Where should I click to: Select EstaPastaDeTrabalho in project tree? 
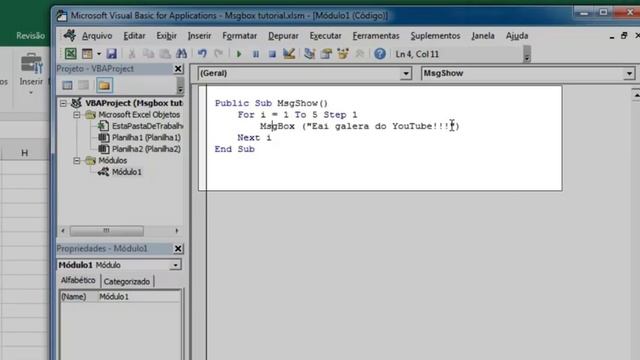pos(147,126)
